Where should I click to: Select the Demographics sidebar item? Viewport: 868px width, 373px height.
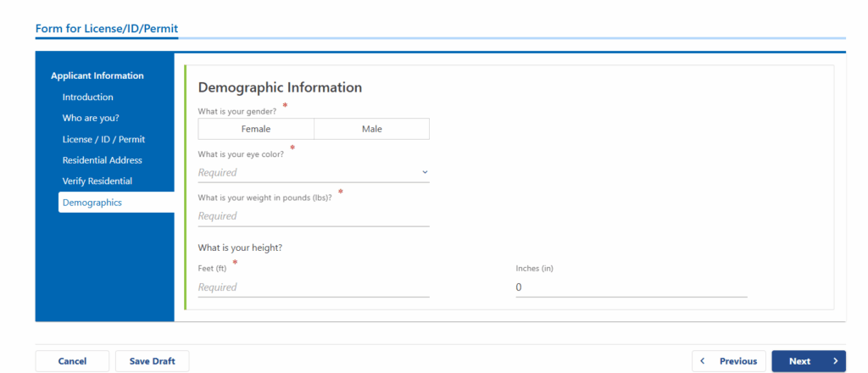point(116,203)
